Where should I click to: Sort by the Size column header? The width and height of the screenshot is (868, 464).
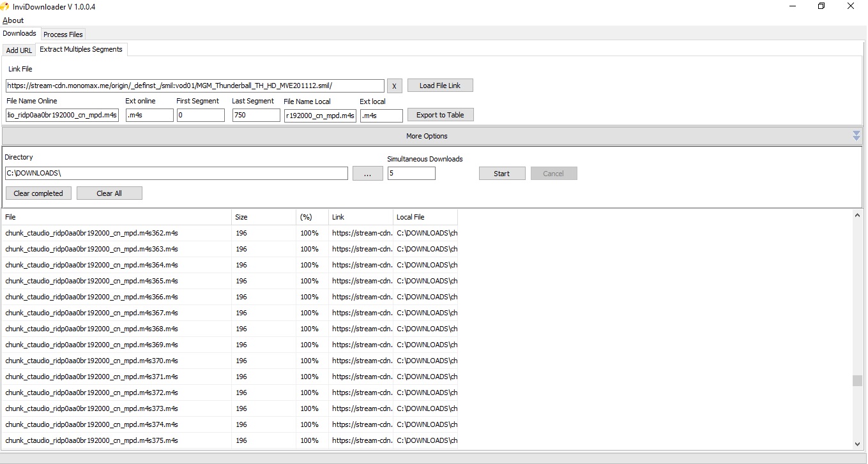(264, 217)
